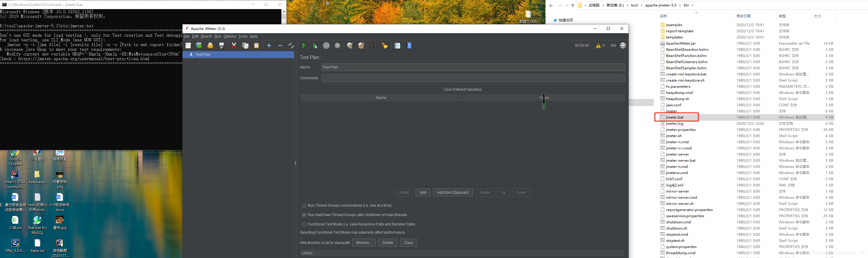
Task: Click 快速访问 in Explorer sidebar
Action: [x=565, y=20]
